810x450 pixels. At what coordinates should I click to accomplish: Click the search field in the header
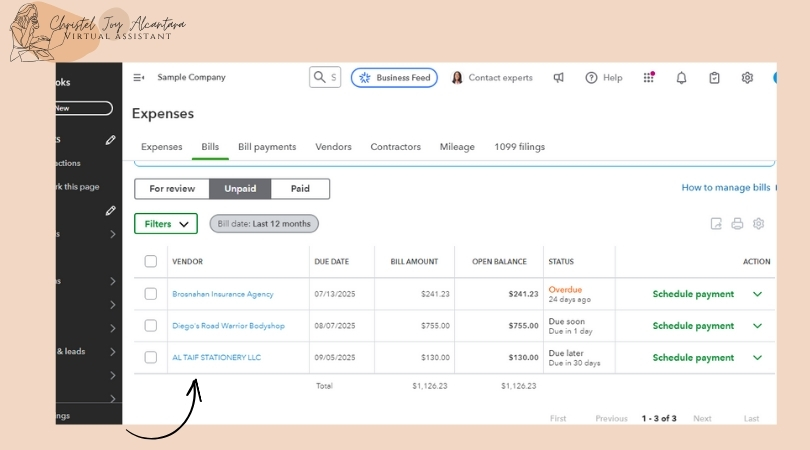[325, 78]
